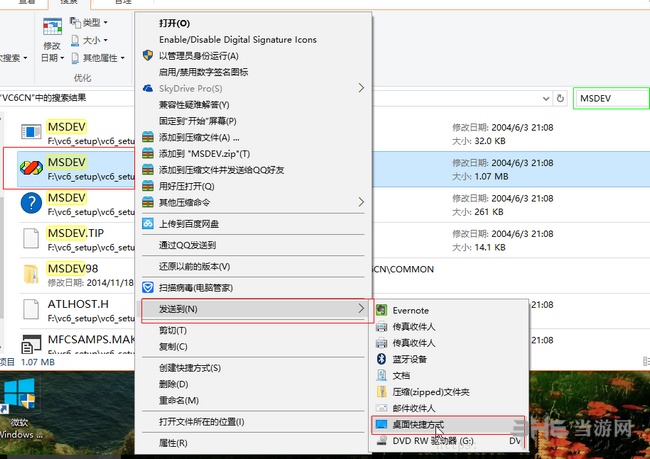The image size is (650, 459).
Task: Click the refresh button beside the address bar
Action: click(x=560, y=98)
